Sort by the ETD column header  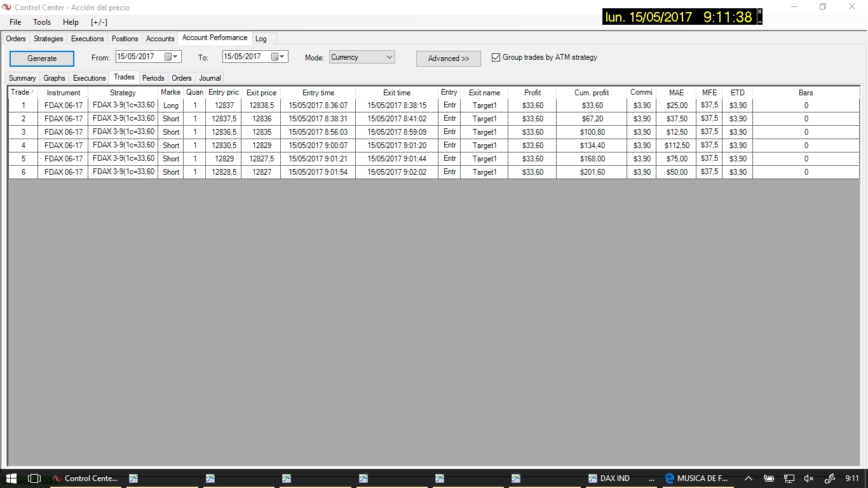737,93
